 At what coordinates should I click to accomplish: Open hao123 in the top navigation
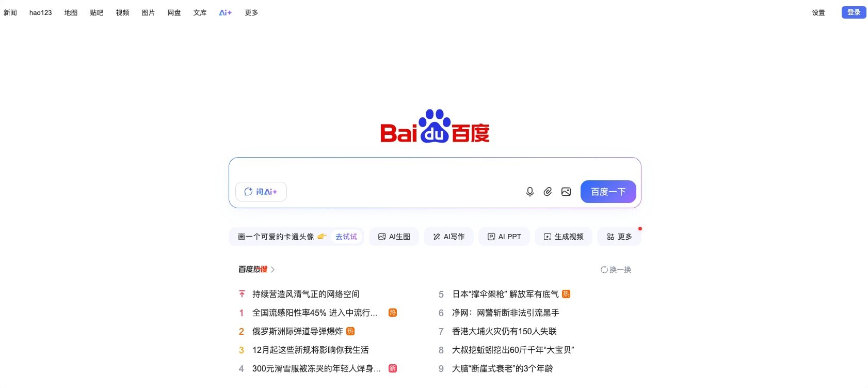[41, 12]
